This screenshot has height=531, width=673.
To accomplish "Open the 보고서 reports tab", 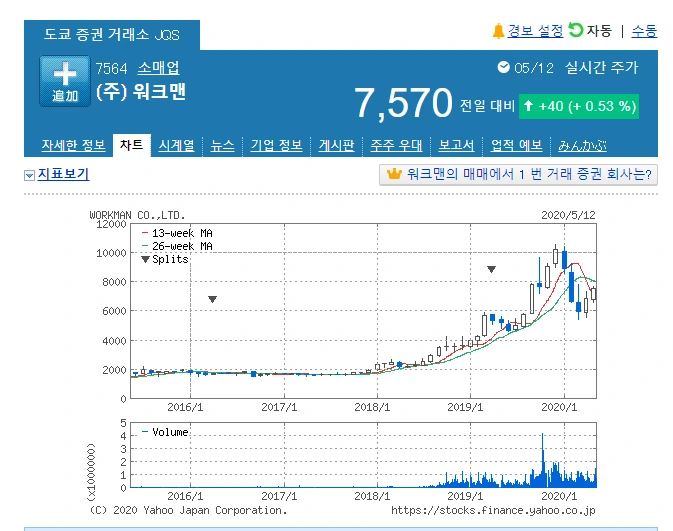I will pos(456,146).
